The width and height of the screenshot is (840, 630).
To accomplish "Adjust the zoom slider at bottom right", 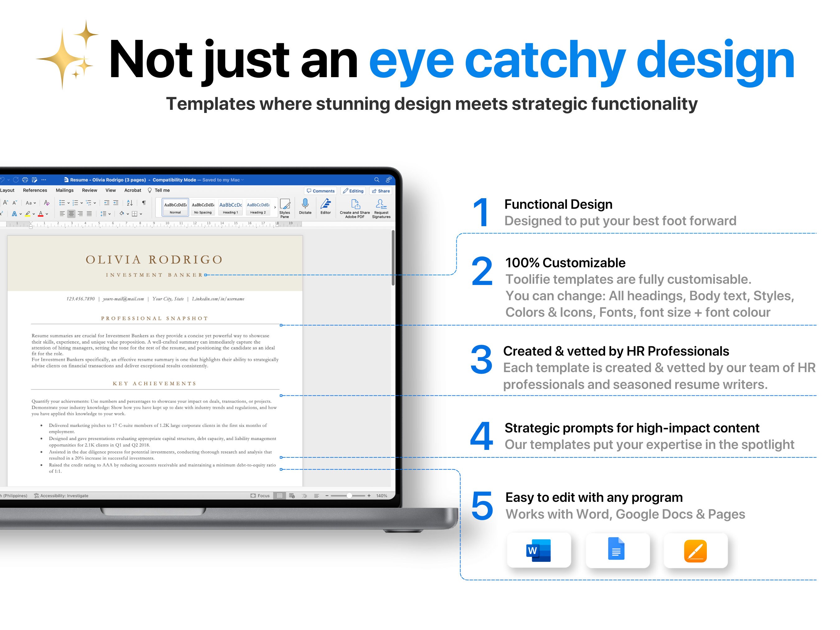I will tap(350, 496).
